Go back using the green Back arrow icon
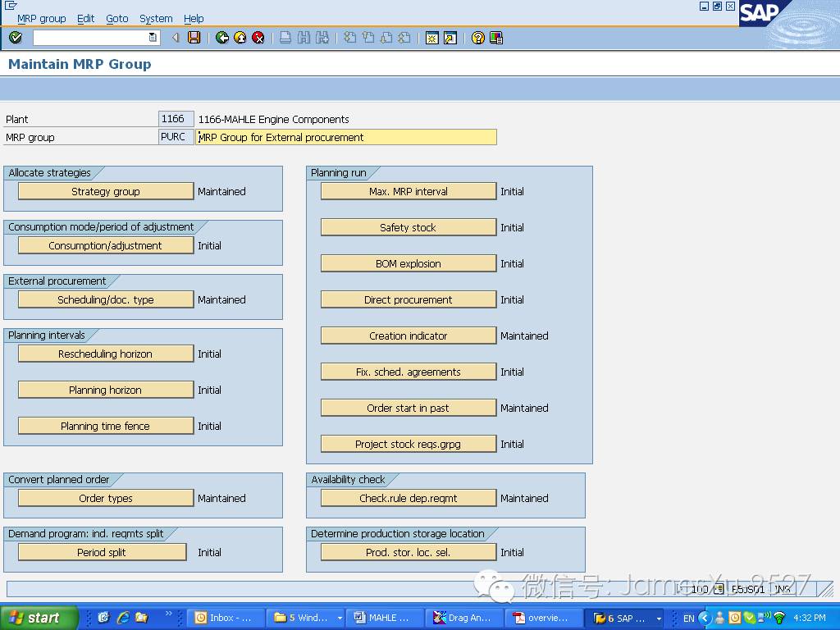This screenshot has width=840, height=630. (221, 38)
